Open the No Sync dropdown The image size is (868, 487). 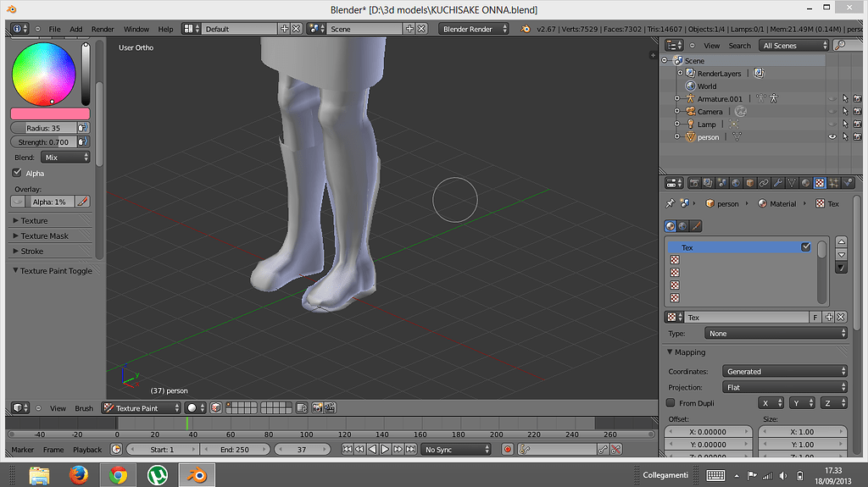pos(456,450)
